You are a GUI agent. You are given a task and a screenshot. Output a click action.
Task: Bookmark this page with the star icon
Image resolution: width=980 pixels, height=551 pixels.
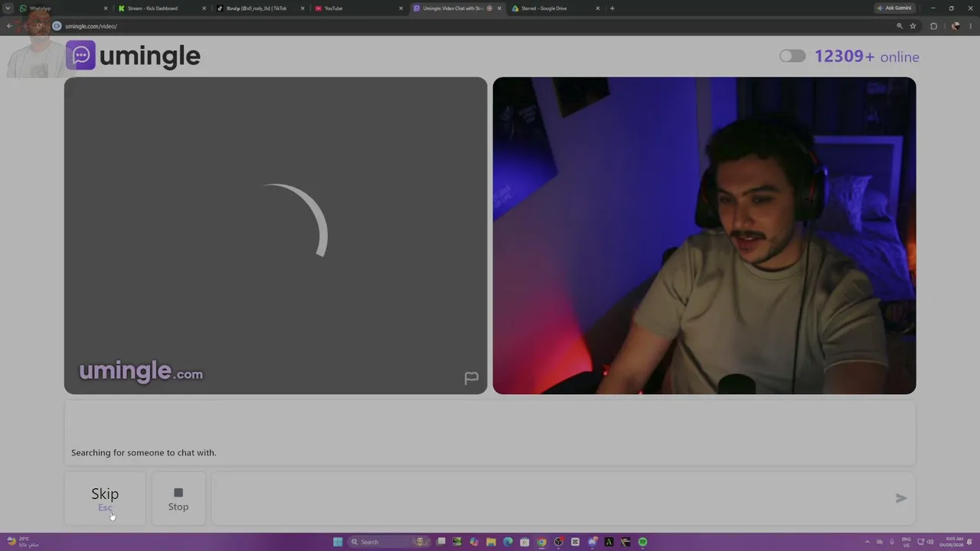tap(913, 26)
